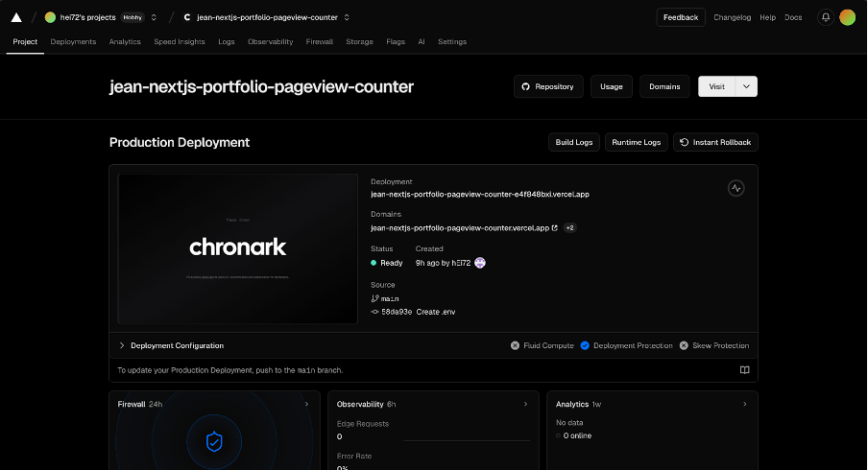Open the Storage tab
This screenshot has width=868, height=470.
359,42
